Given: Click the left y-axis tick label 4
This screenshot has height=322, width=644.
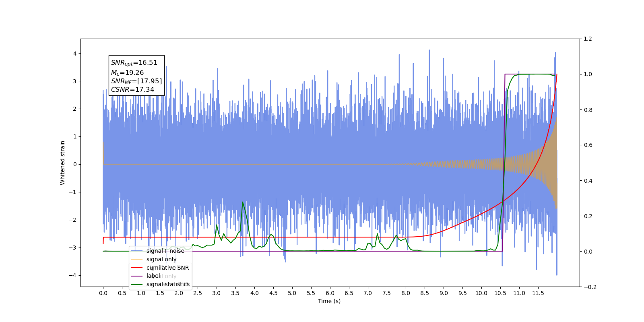Looking at the screenshot, I should [x=74, y=54].
